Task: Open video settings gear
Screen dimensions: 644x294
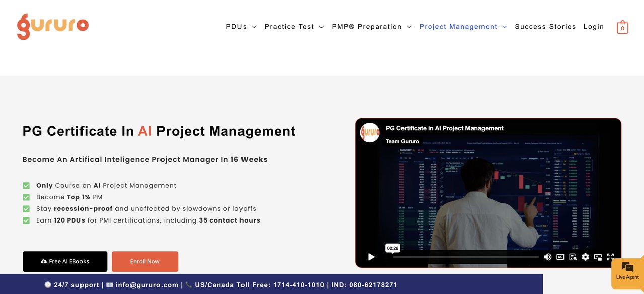Action: [x=585, y=257]
